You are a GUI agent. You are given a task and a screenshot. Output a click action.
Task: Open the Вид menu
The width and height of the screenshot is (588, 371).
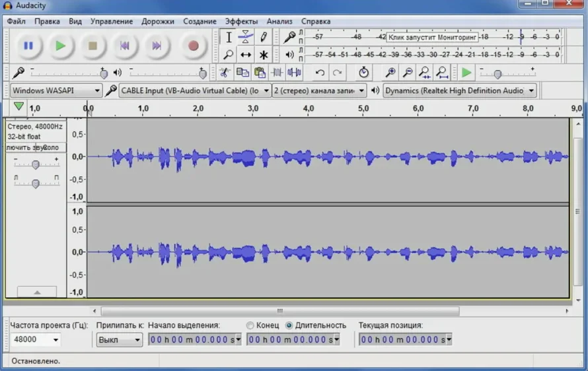pos(75,21)
